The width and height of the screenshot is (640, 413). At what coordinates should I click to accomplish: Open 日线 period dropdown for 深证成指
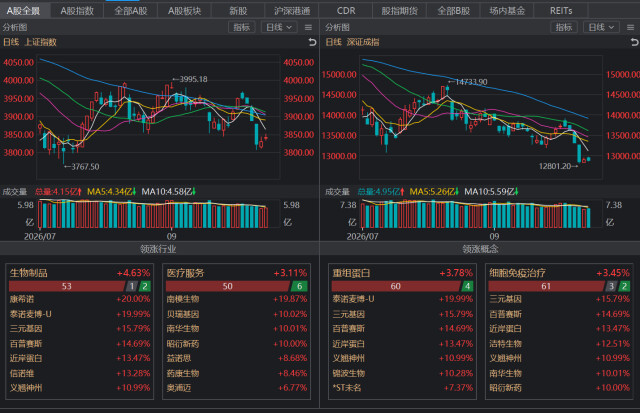(601, 27)
